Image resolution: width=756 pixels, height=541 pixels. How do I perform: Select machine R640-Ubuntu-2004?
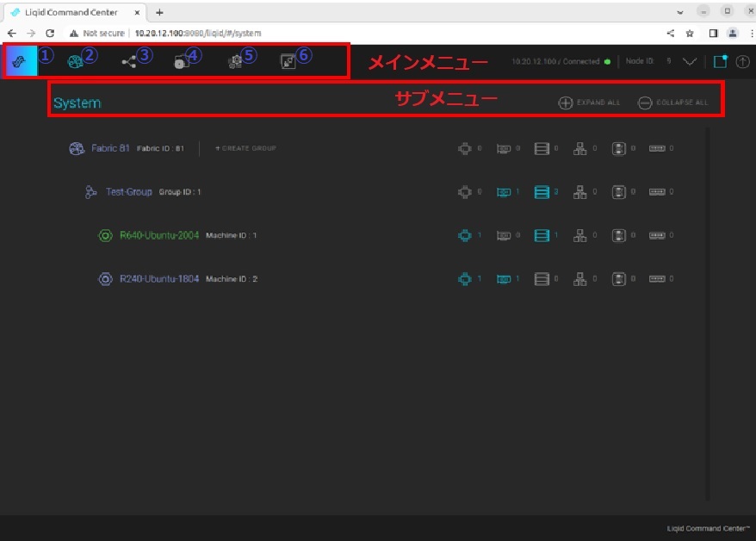pyautogui.click(x=159, y=235)
